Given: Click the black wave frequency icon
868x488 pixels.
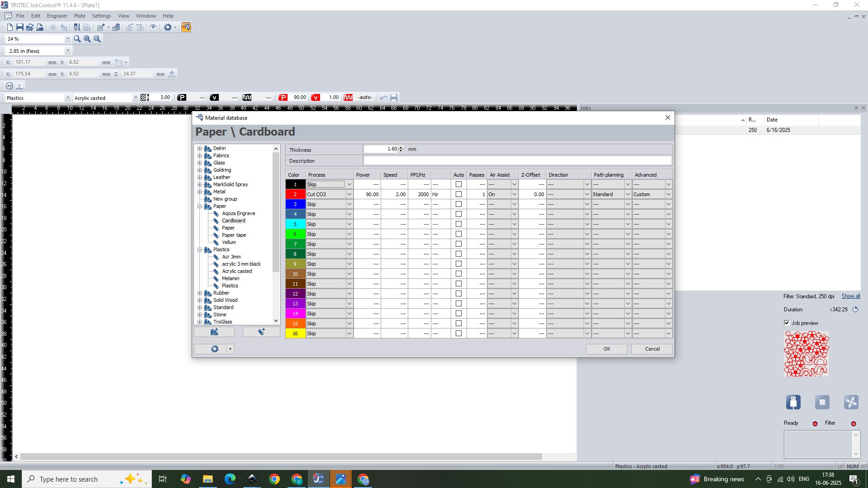Looking at the screenshot, I should tap(247, 98).
